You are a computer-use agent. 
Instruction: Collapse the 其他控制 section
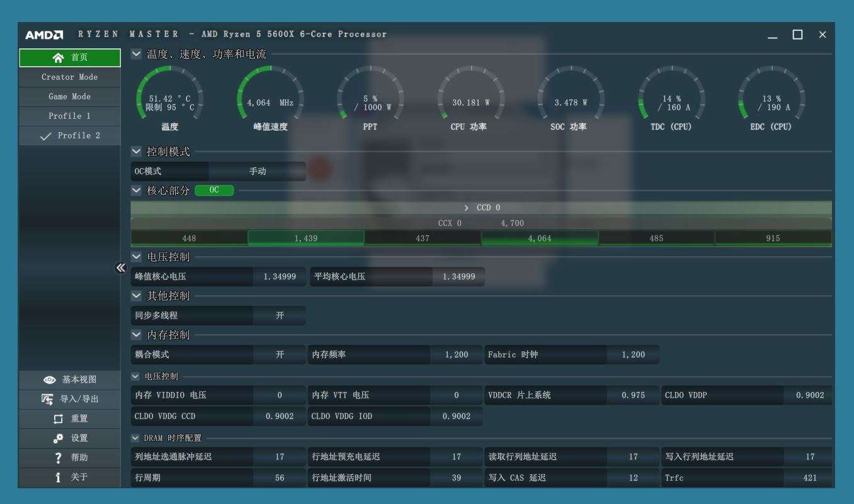click(137, 296)
